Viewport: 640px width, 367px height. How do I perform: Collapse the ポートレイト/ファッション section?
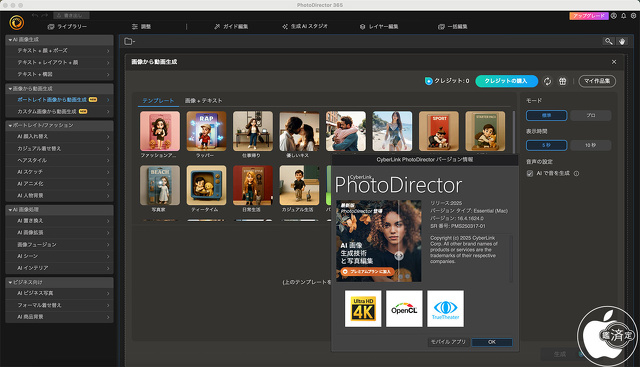(10, 125)
